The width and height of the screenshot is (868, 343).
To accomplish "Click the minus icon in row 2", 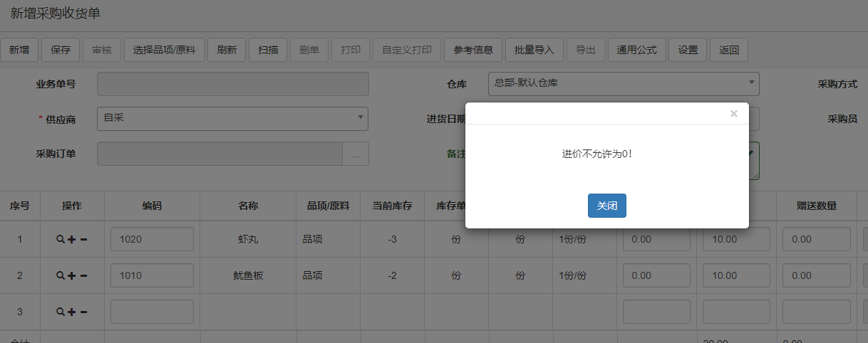I will pos(83,275).
